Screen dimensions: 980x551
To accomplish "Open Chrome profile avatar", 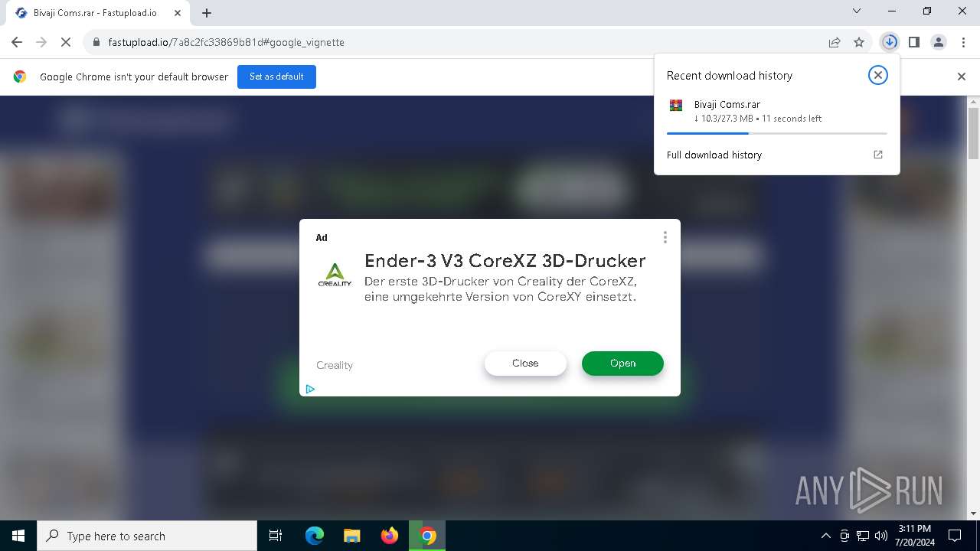I will [939, 42].
